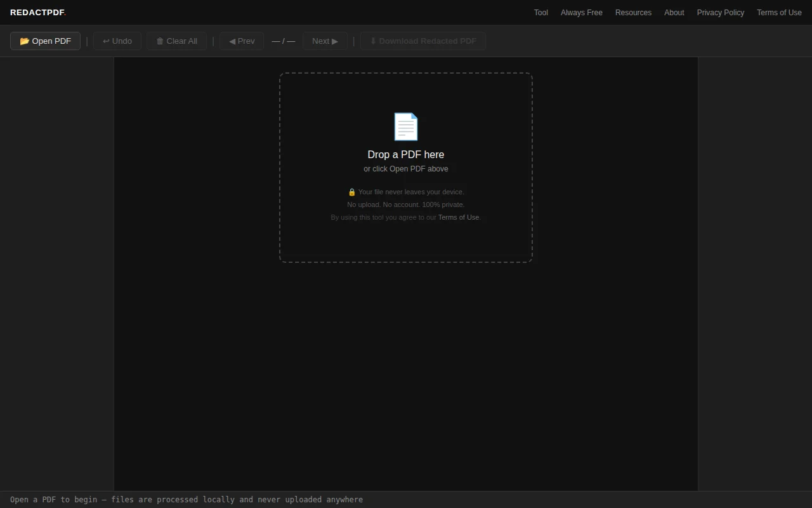Click the Undo button
This screenshot has height=508, width=812.
coord(117,41)
